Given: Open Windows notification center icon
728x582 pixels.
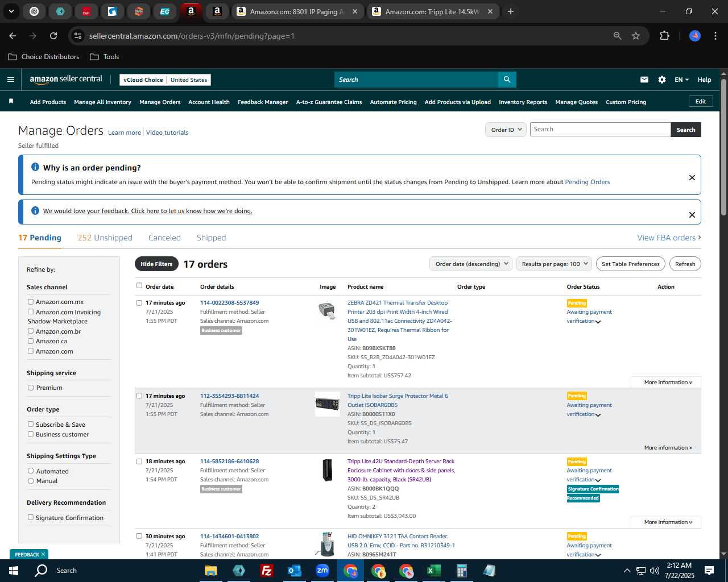Looking at the screenshot, I should [x=709, y=571].
